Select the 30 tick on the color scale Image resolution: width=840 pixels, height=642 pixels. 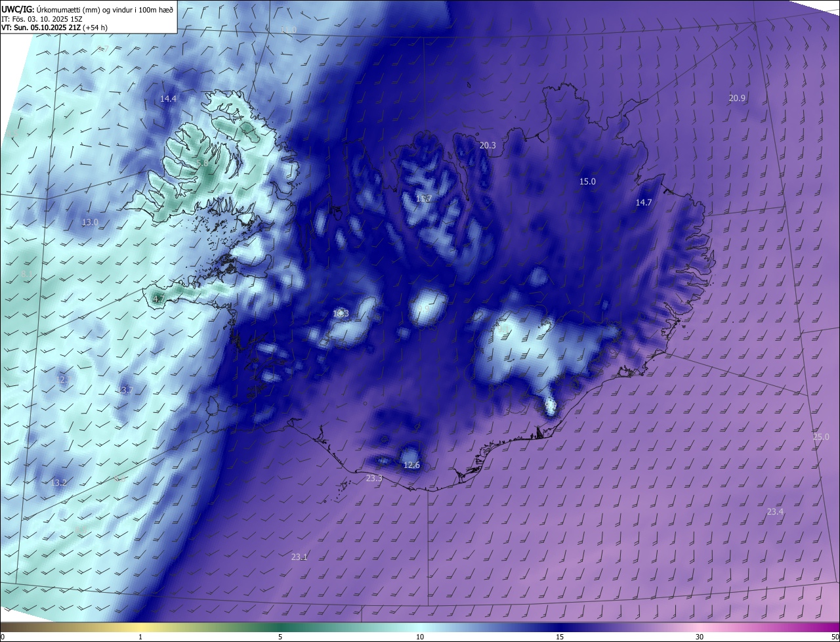[x=700, y=637]
